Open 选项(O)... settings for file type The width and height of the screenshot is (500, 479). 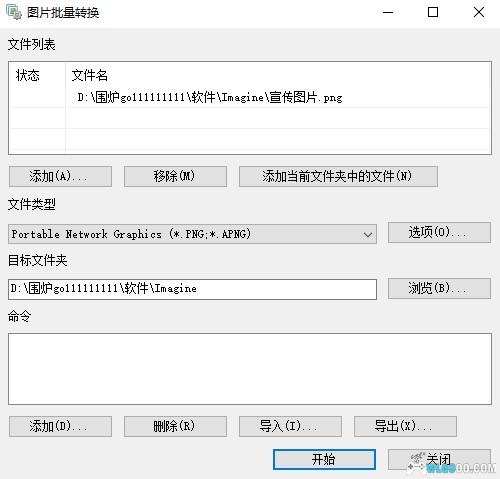(439, 232)
